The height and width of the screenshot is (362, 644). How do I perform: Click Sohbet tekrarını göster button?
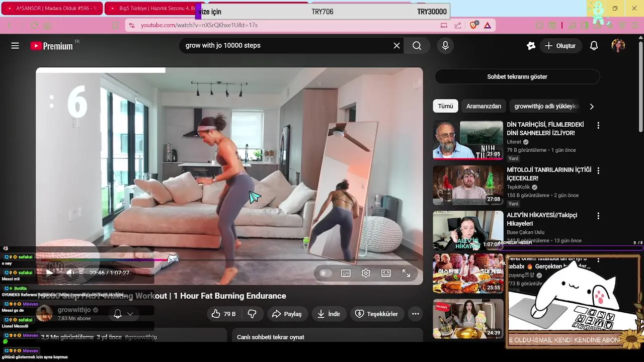(517, 77)
